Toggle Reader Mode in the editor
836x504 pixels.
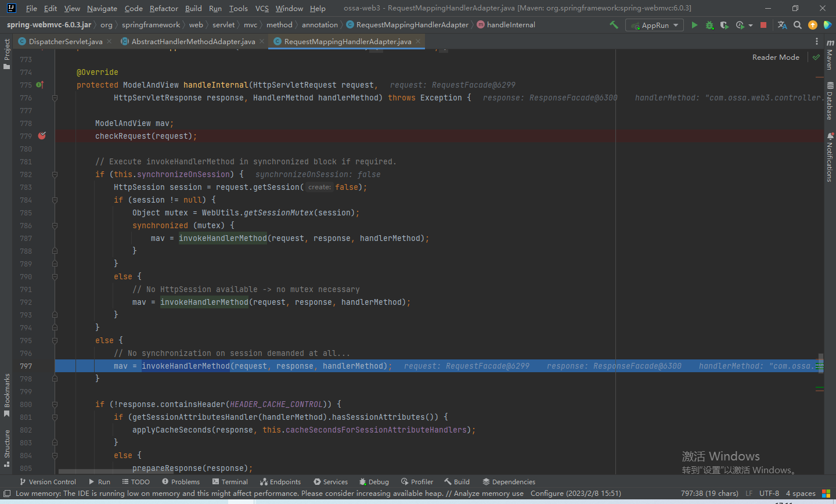776,57
